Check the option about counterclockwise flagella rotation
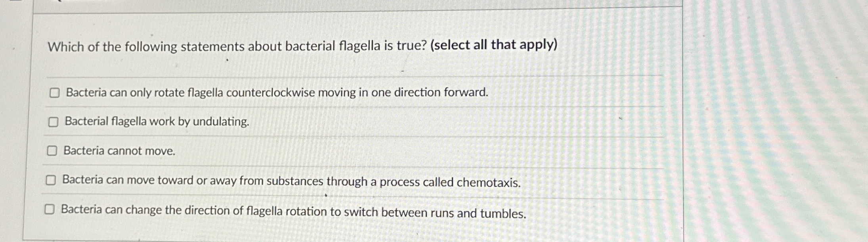The height and width of the screenshot is (242, 868). click(54, 93)
